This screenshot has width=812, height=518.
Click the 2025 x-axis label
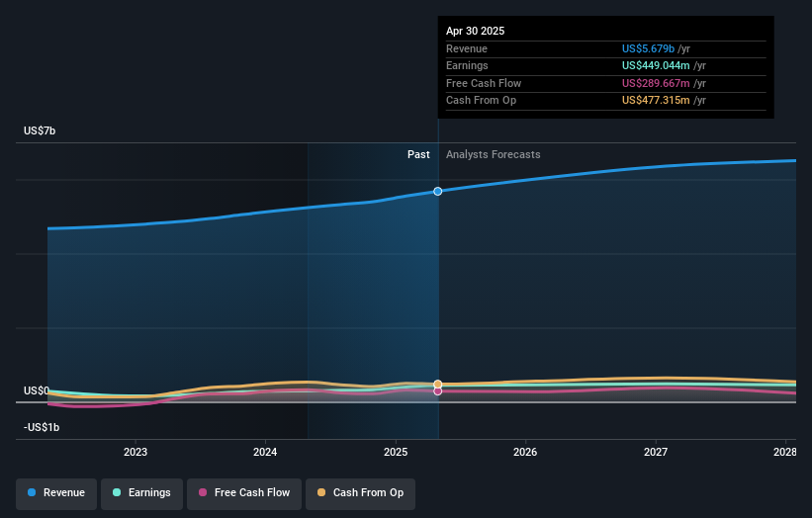[396, 452]
